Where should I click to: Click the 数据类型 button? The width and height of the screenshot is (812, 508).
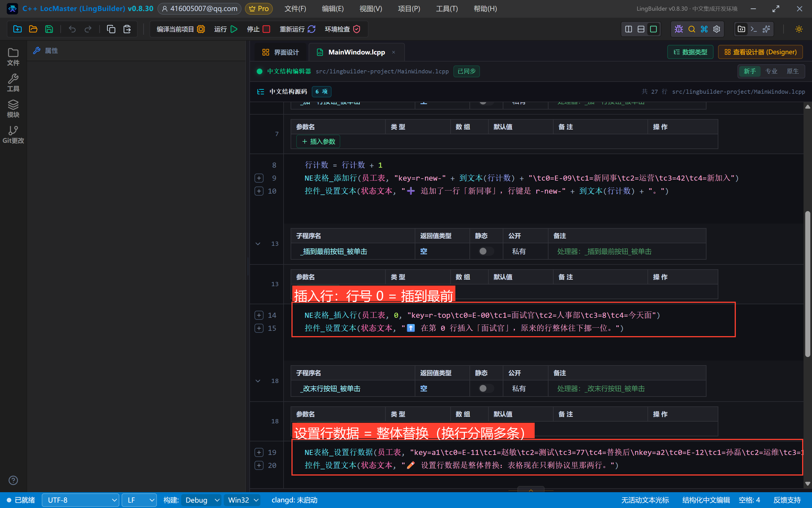690,52
